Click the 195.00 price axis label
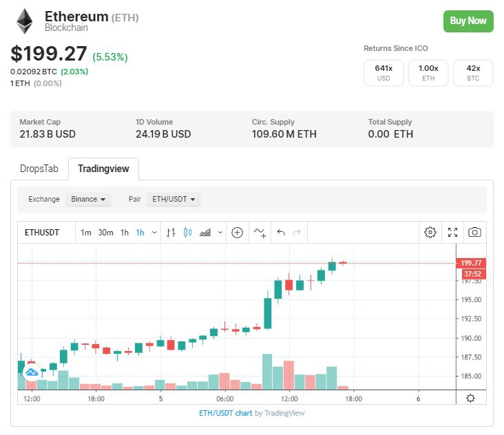This screenshot has width=504, height=435. coord(471,299)
